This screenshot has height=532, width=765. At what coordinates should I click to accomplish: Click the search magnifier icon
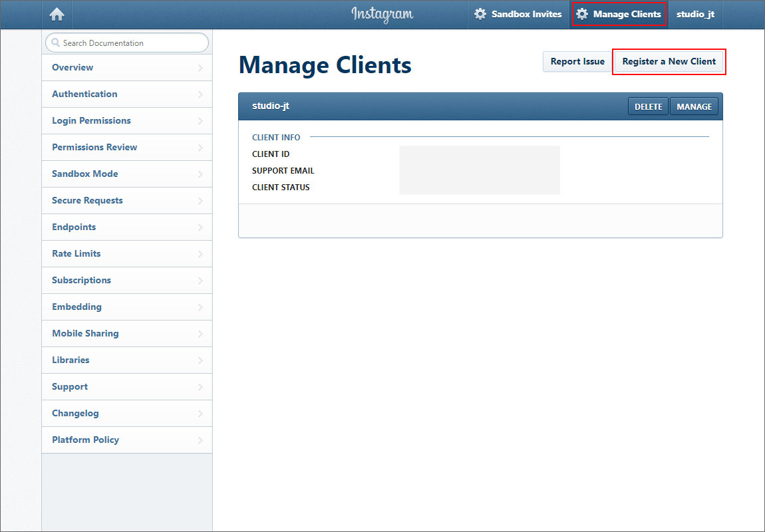click(x=55, y=43)
